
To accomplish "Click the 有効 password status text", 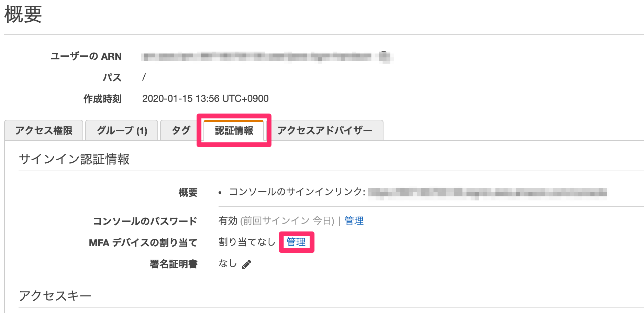I will point(228,220).
